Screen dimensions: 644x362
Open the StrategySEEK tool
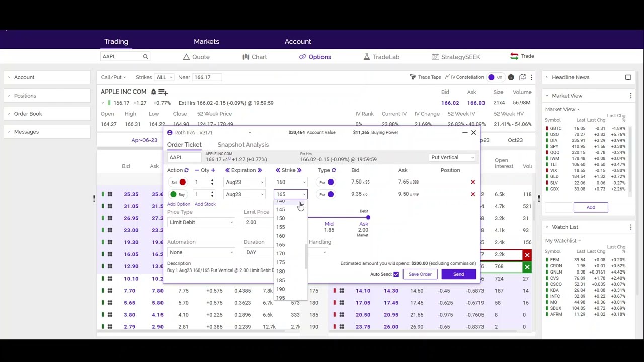click(x=456, y=57)
